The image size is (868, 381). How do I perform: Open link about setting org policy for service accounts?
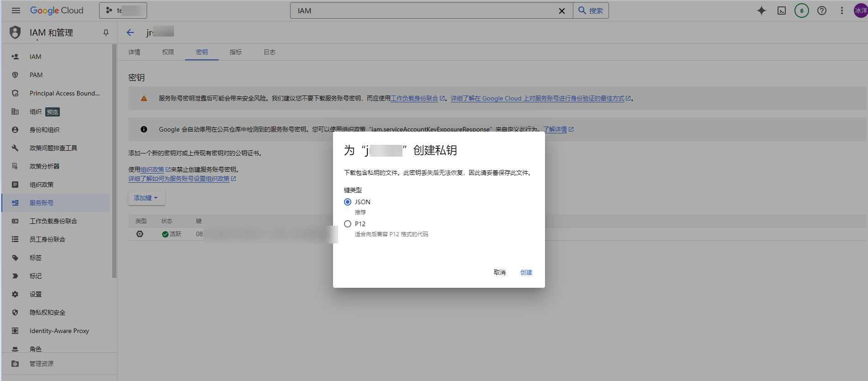[182, 179]
